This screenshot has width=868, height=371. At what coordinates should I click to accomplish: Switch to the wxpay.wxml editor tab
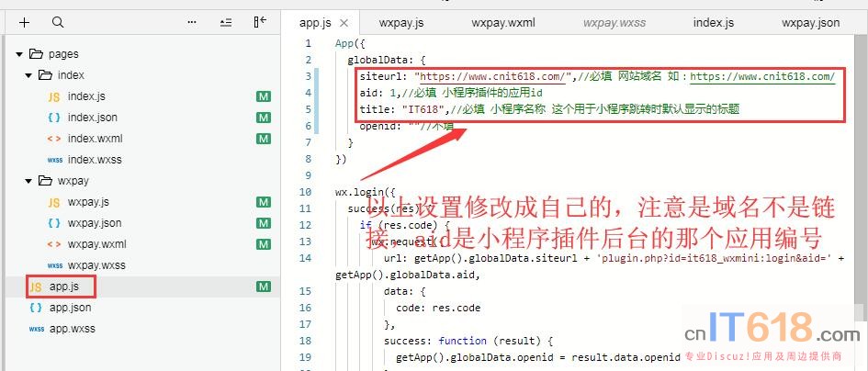click(x=503, y=23)
